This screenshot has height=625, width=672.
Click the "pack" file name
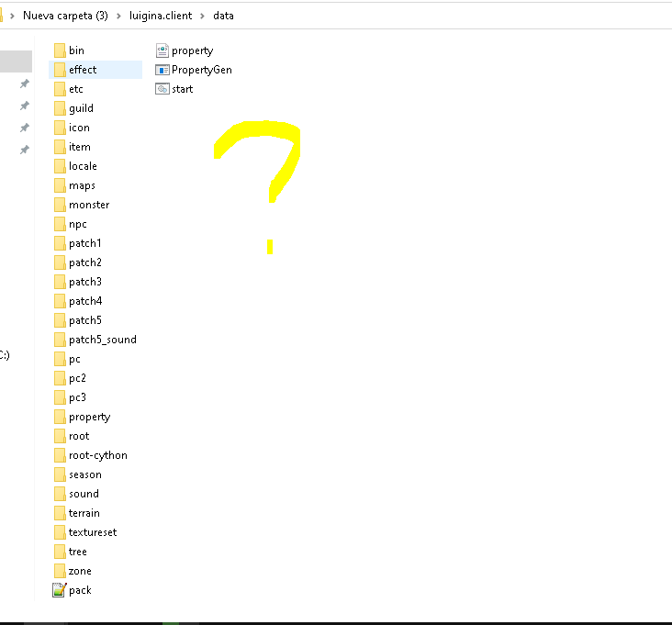(80, 590)
